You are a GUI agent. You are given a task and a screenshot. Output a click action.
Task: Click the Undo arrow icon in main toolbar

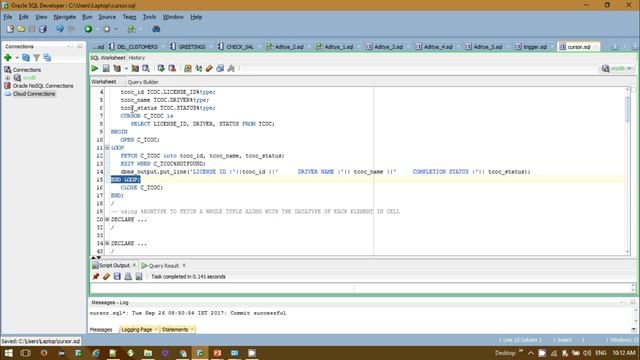[60, 29]
